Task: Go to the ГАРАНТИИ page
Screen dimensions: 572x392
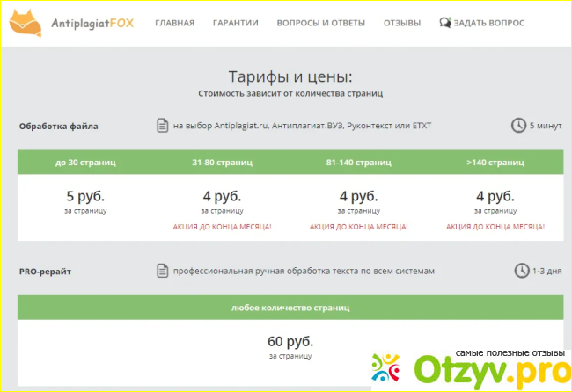Action: point(235,23)
